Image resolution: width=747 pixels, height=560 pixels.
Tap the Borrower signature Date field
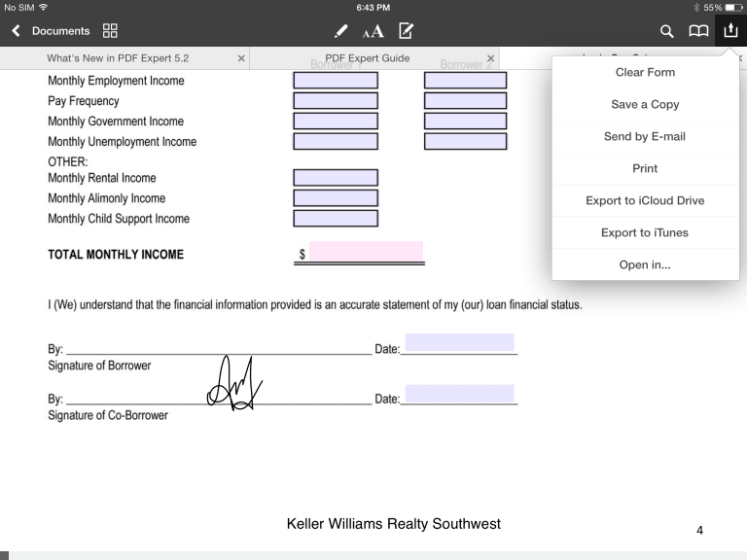pyautogui.click(x=460, y=342)
